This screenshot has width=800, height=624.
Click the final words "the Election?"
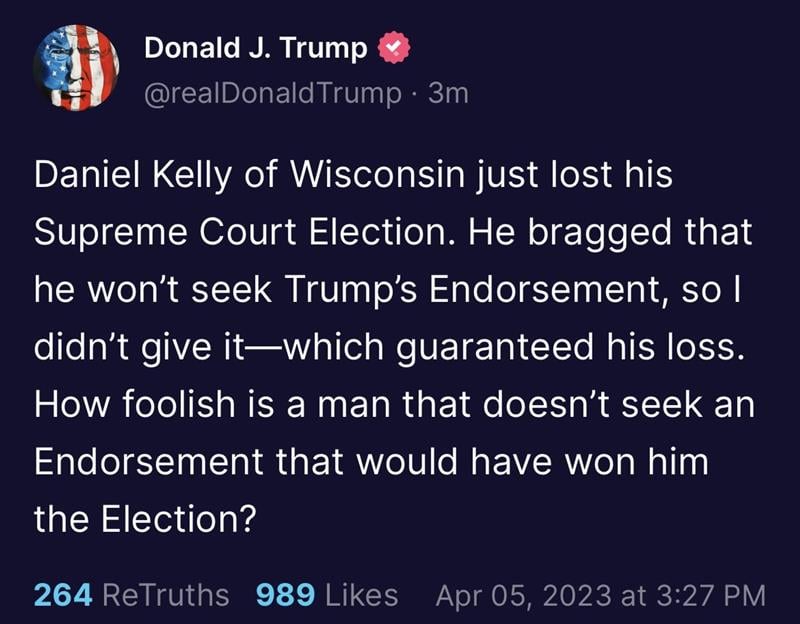pyautogui.click(x=140, y=518)
